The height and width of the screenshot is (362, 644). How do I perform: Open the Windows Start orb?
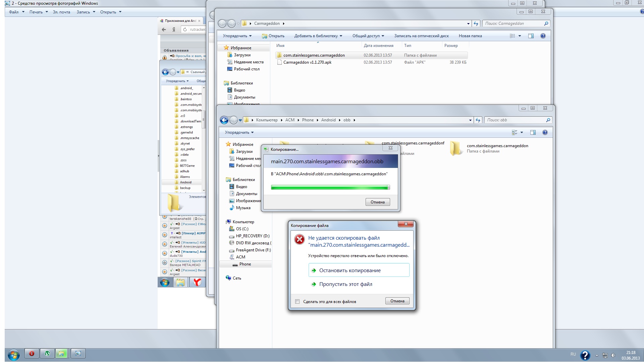[13, 355]
